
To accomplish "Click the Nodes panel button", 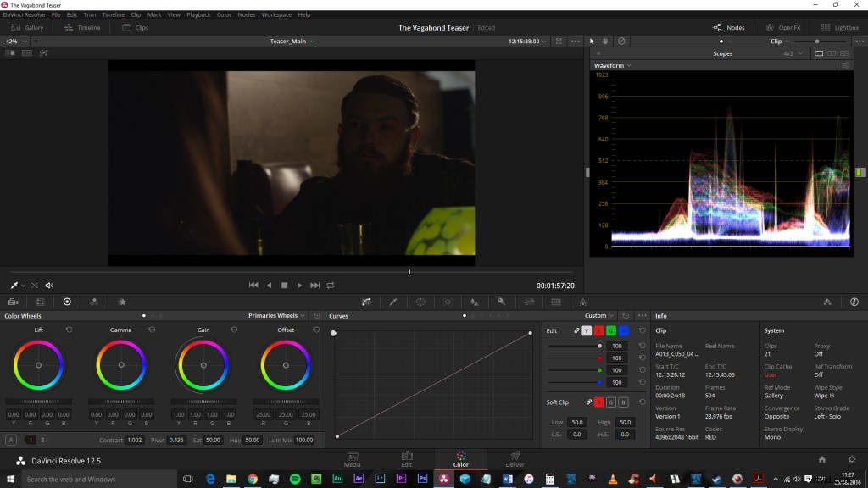I will [727, 26].
